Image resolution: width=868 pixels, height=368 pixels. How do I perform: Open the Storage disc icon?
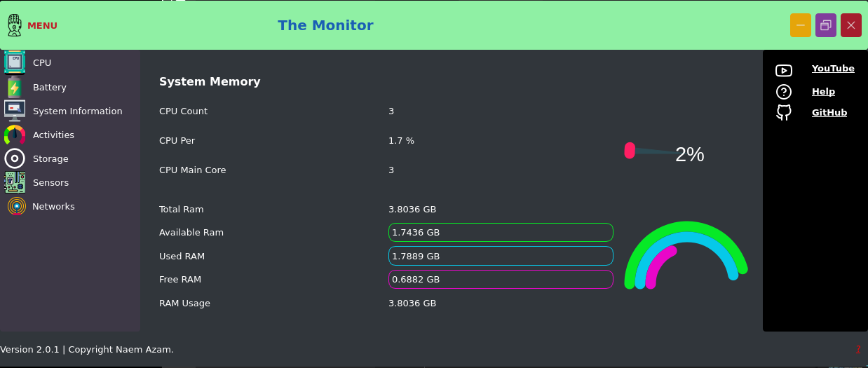(x=15, y=158)
